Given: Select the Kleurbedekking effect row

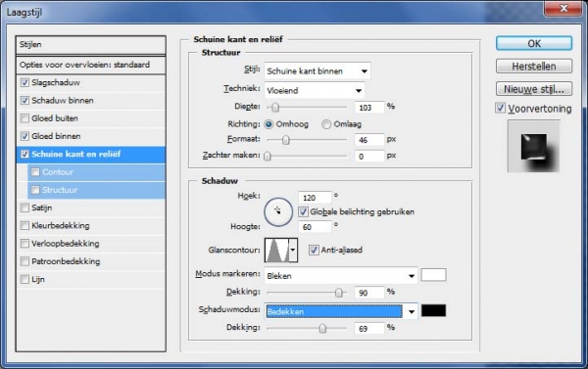Looking at the screenshot, I should coord(91,225).
